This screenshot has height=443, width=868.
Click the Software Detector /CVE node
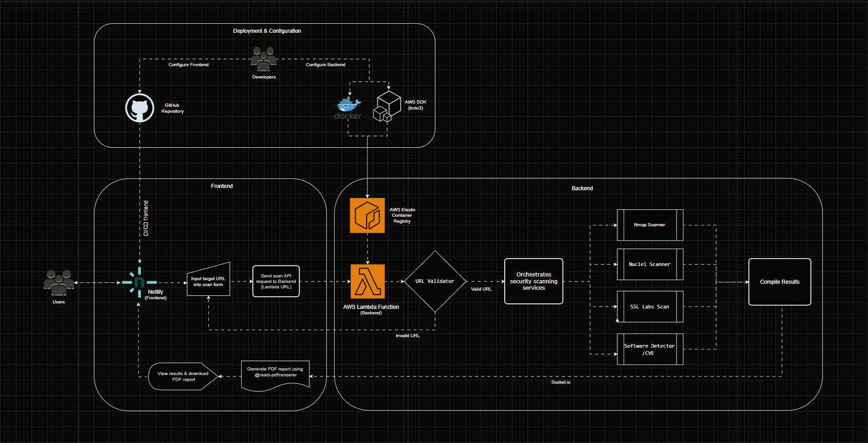coord(650,349)
